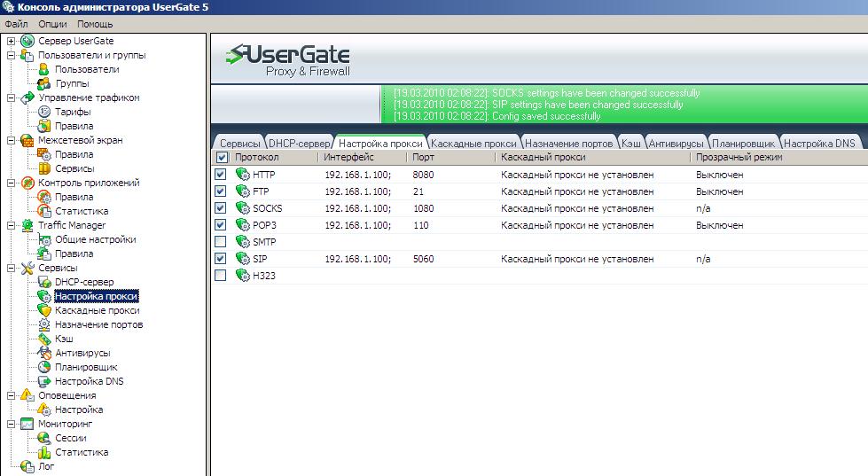The width and height of the screenshot is (868, 476).
Task: Collapse the Оповещения tree node
Action: pyautogui.click(x=11, y=395)
